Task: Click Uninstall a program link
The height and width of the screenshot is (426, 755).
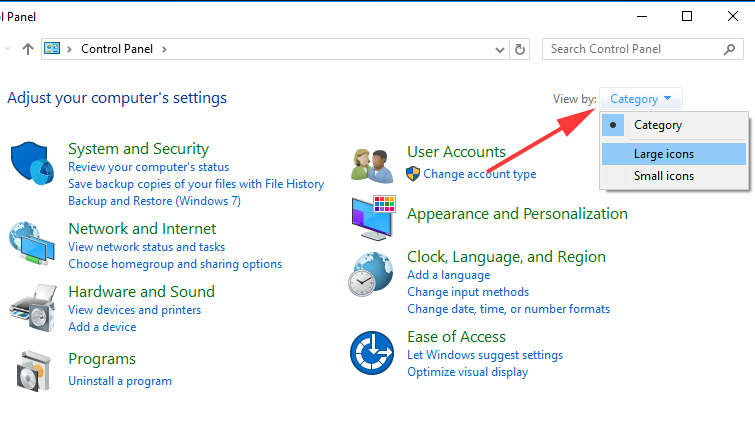Action: [120, 381]
